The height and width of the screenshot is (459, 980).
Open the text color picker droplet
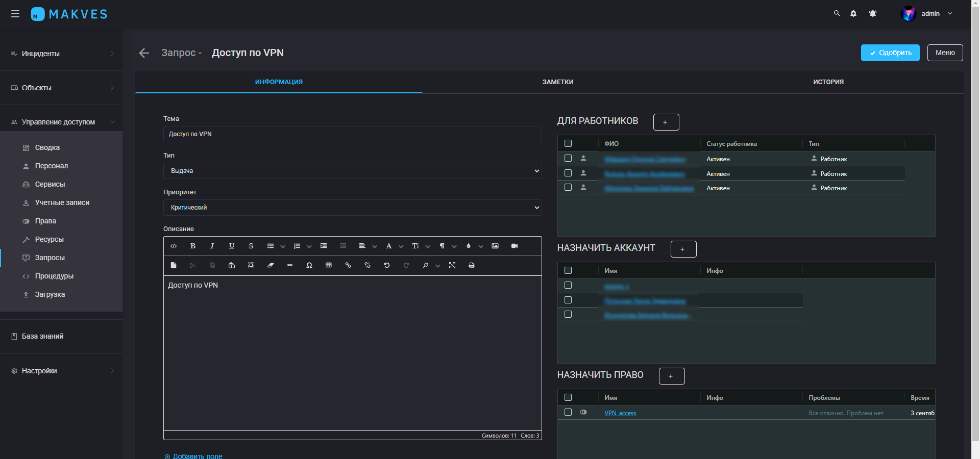469,246
